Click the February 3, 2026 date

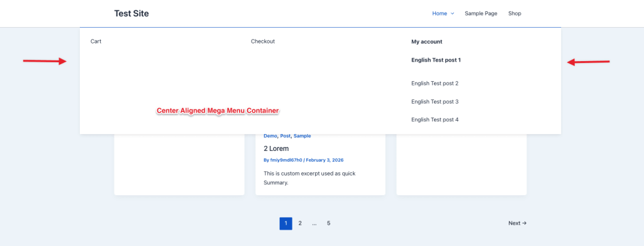point(325,160)
